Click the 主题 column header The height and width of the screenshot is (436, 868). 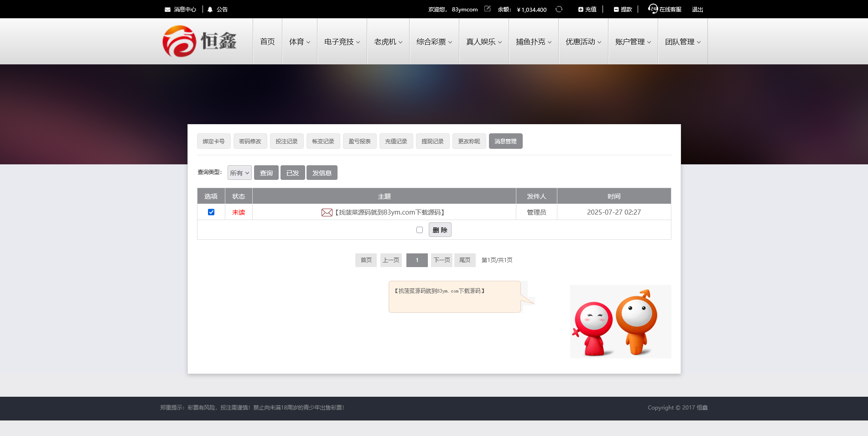coord(384,196)
